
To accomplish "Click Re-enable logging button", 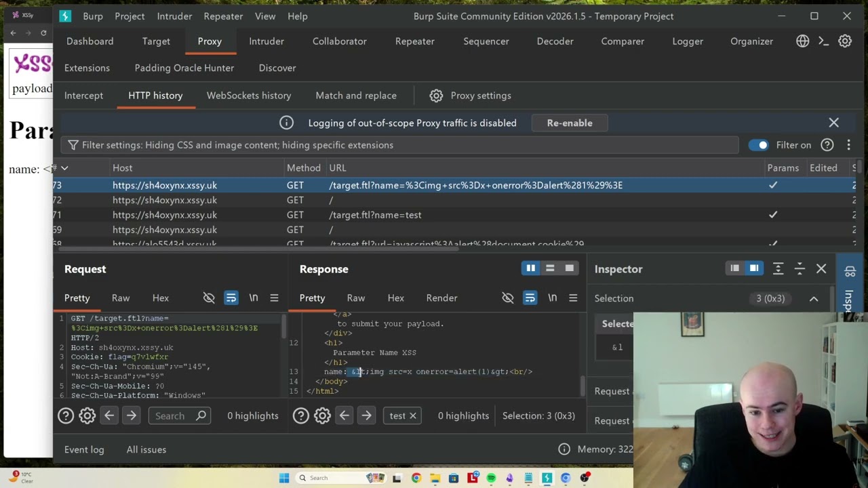I will coord(570,123).
